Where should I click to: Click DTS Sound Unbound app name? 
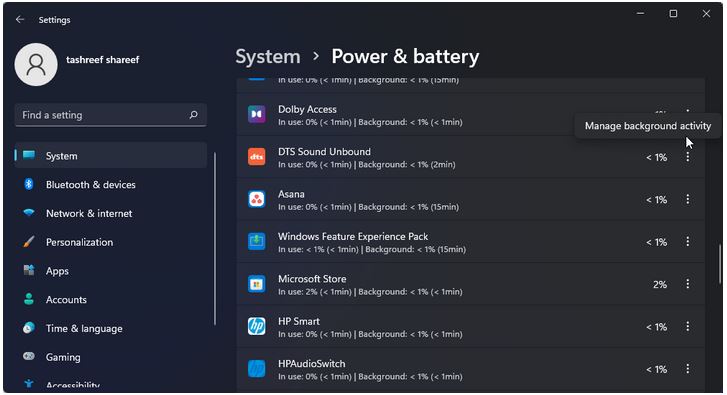click(x=324, y=152)
